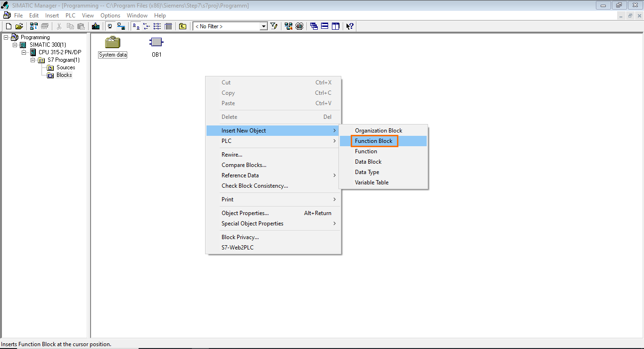This screenshot has height=349, width=644.
Task: Choose S7-Web2PLC from context menu
Action: click(x=273, y=248)
